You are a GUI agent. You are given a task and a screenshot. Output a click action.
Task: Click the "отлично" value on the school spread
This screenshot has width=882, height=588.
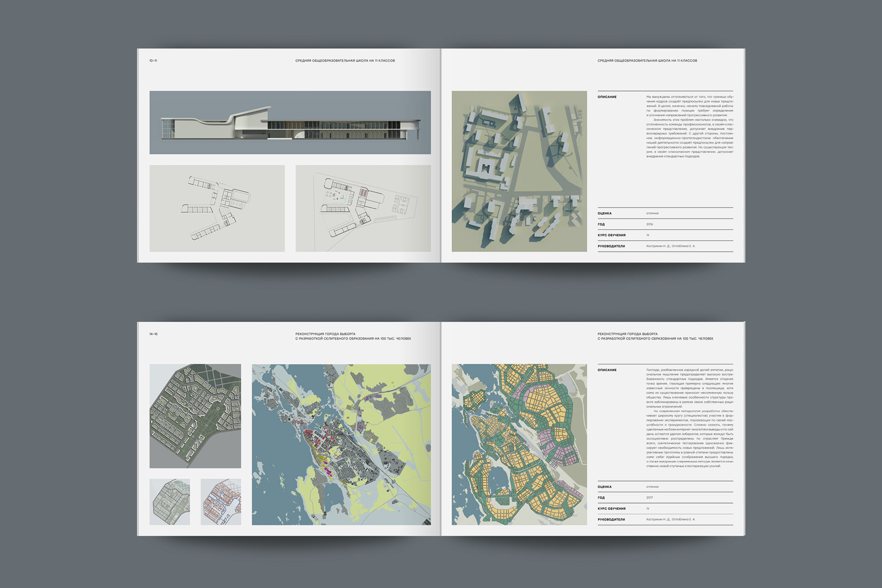652,213
